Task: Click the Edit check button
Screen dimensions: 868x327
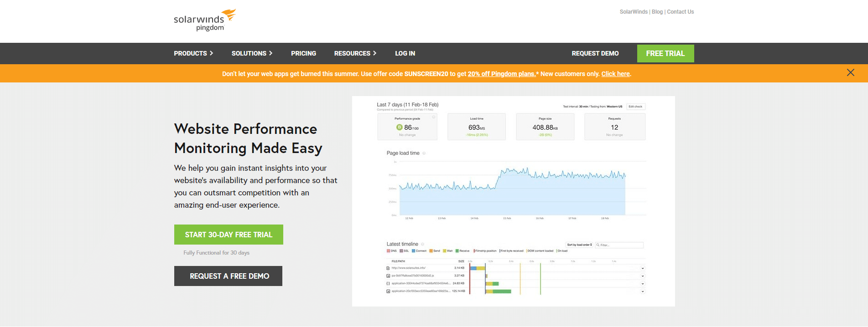Action: tap(635, 107)
